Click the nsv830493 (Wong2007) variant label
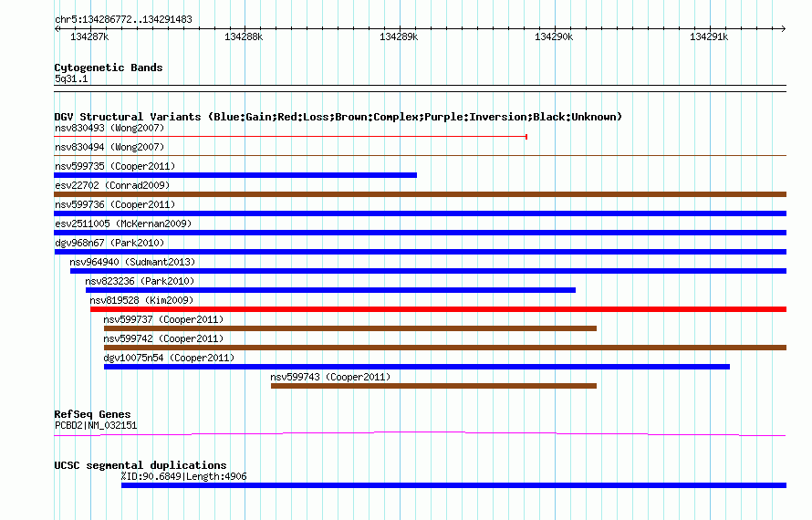Viewport: 812px width, 520px height. tap(109, 128)
